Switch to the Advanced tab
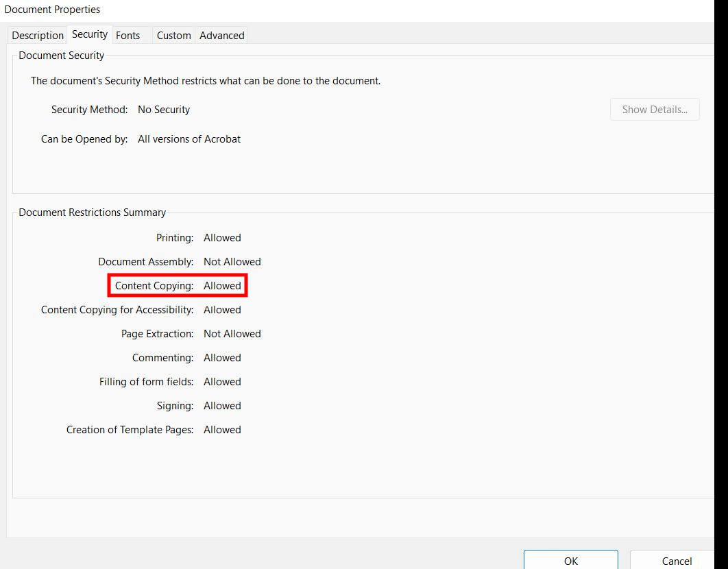The width and height of the screenshot is (728, 569). pyautogui.click(x=222, y=35)
